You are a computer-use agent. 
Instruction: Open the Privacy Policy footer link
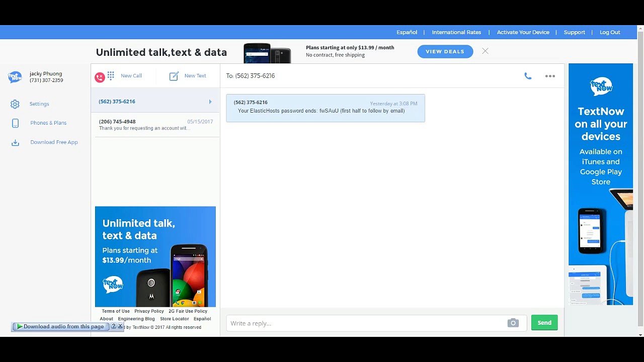point(149,311)
